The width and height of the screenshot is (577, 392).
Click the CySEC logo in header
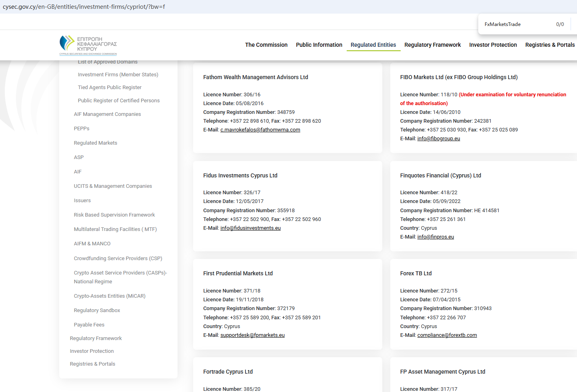[x=88, y=45]
